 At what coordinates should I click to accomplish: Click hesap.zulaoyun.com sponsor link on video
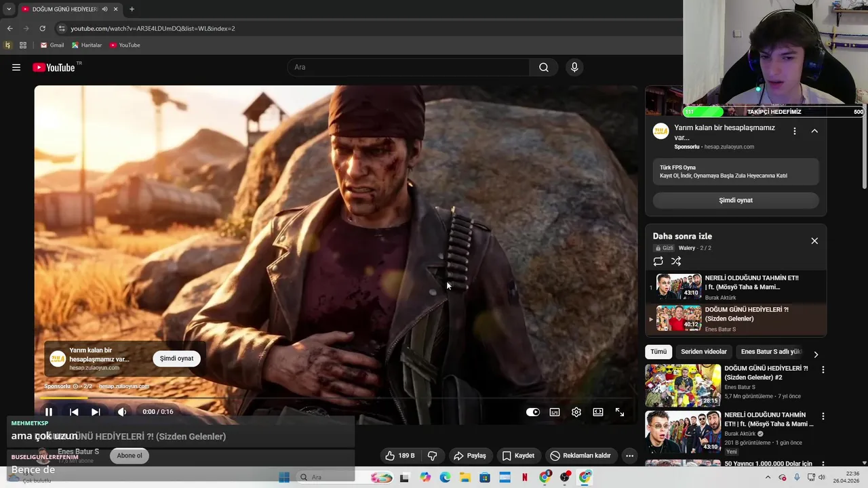click(x=124, y=386)
